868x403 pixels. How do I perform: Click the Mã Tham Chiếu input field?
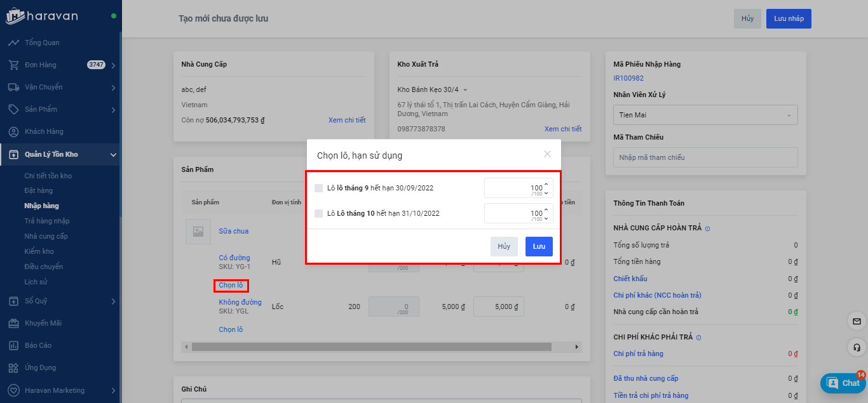(705, 157)
